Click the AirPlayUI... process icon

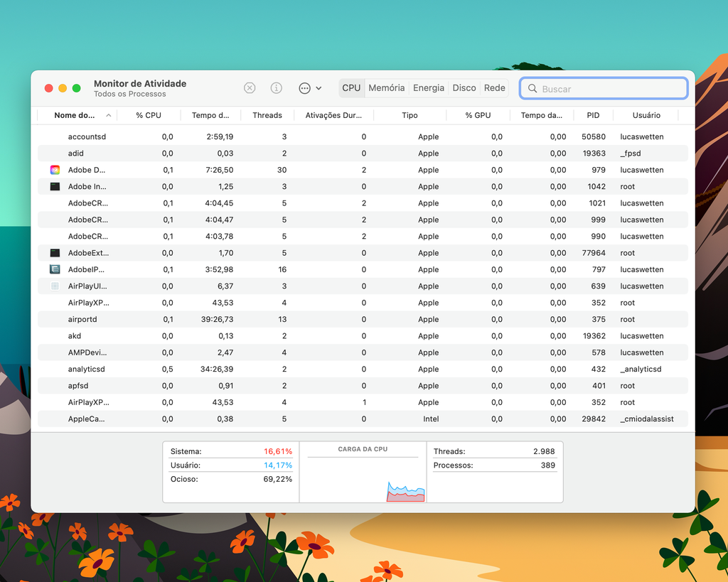(55, 286)
